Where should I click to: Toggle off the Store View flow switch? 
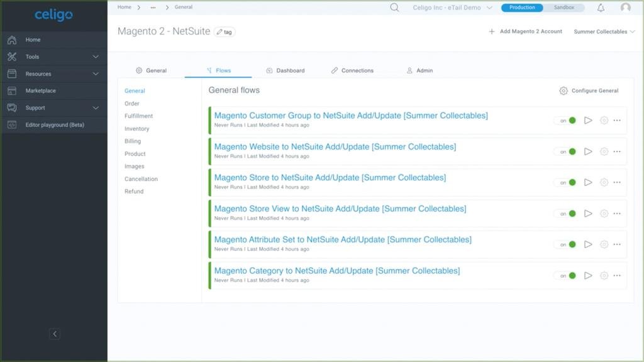(x=567, y=214)
